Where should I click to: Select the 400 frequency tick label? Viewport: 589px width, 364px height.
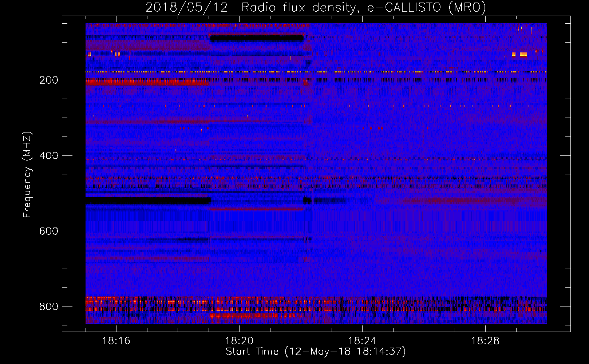[49, 156]
